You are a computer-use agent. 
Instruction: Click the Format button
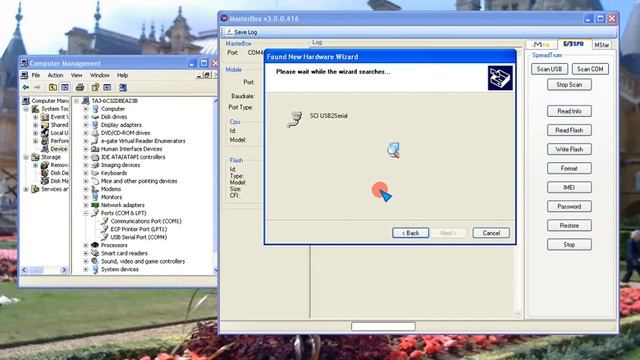[569, 168]
